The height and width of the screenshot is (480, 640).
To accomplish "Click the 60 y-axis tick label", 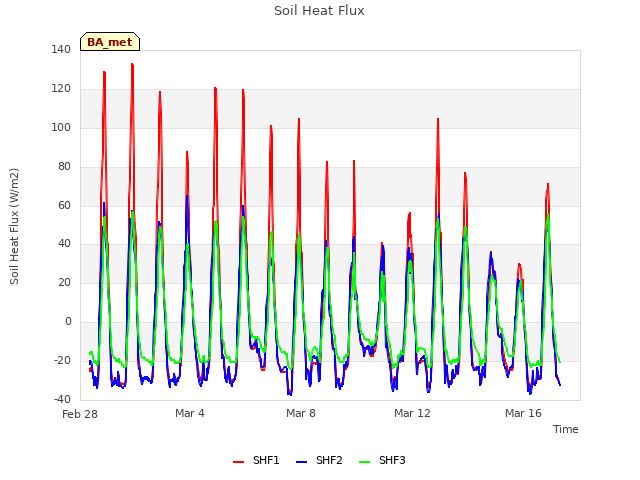I will [64, 205].
